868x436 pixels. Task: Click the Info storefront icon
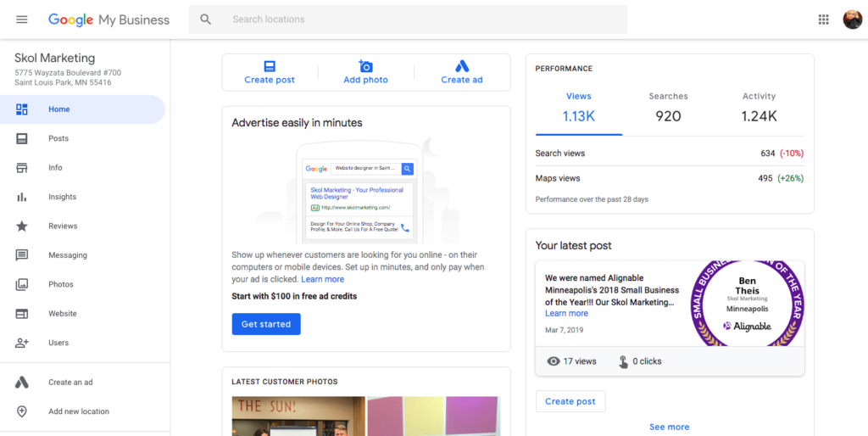[x=21, y=168]
